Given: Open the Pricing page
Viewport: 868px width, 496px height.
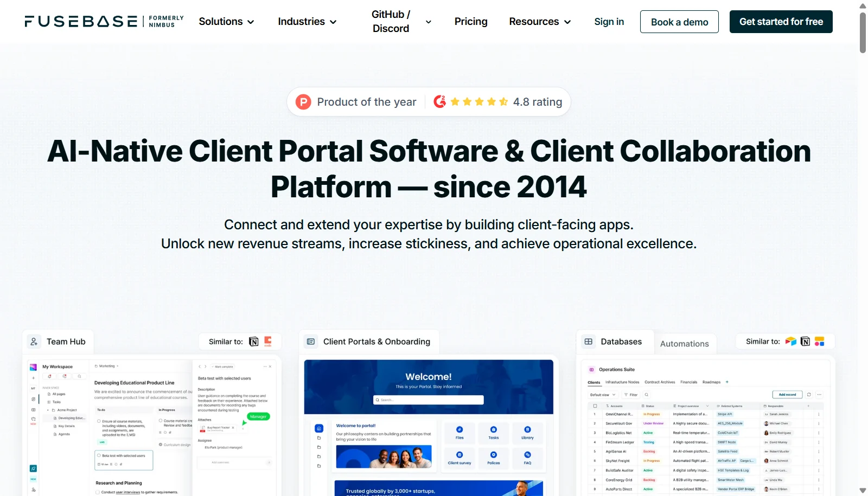Looking at the screenshot, I should pos(471,22).
